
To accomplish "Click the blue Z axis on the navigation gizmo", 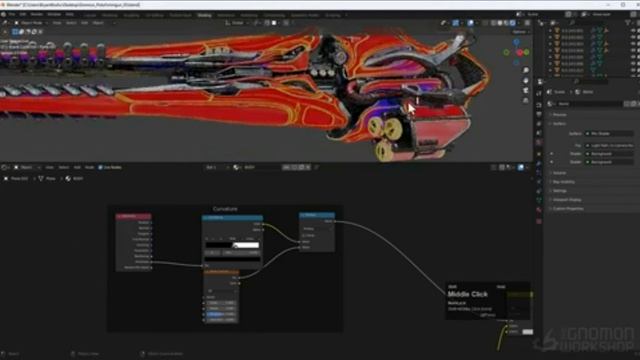I will point(517,42).
